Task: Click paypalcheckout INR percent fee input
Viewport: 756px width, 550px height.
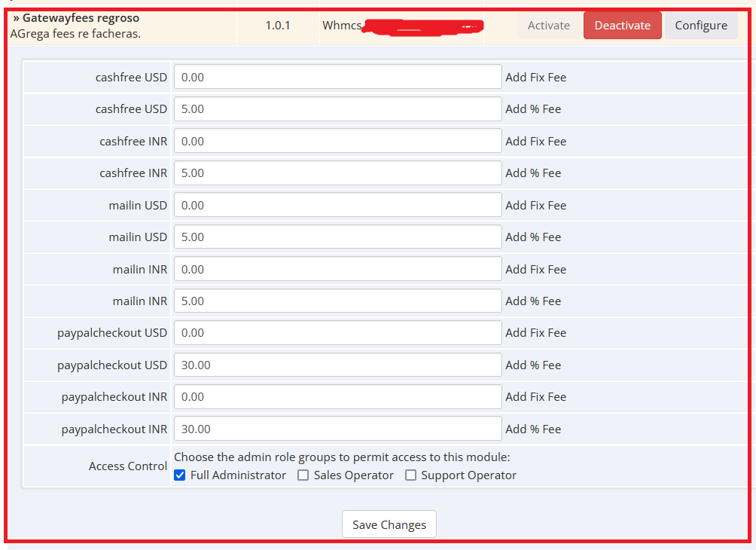Action: pos(337,429)
